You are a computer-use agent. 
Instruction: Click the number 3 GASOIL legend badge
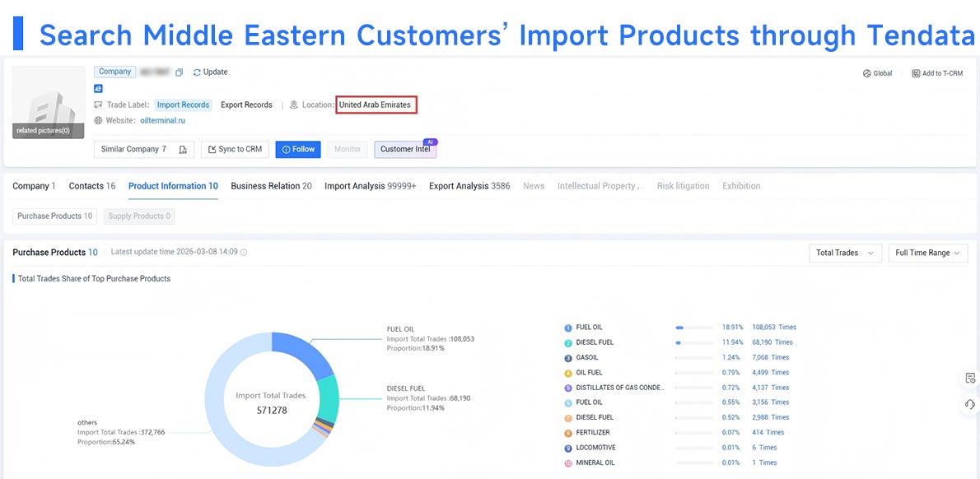point(568,358)
